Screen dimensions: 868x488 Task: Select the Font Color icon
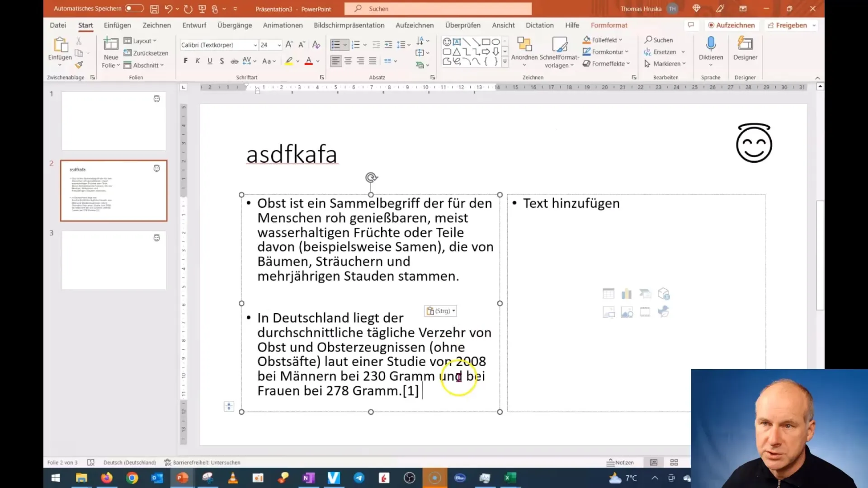click(308, 61)
